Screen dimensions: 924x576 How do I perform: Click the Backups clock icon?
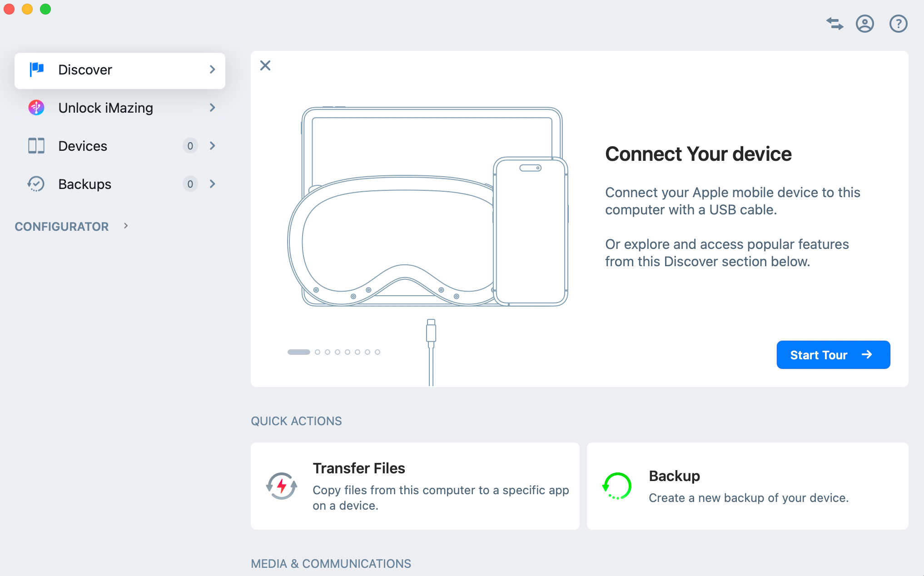click(x=36, y=184)
